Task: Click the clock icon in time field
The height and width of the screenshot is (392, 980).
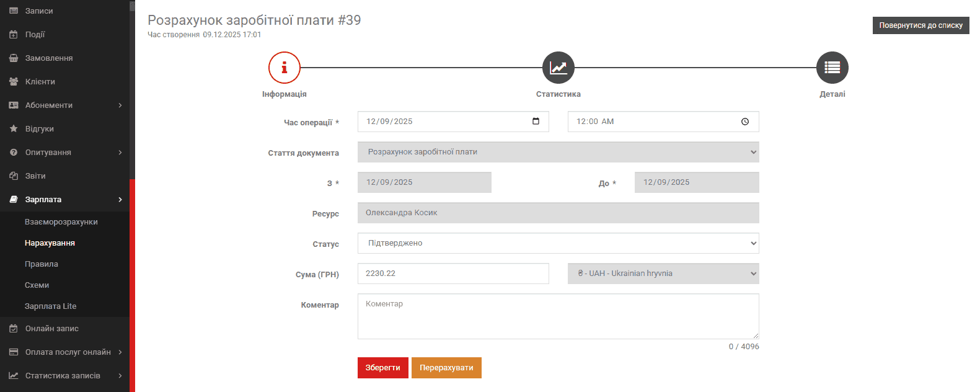Action: (745, 122)
